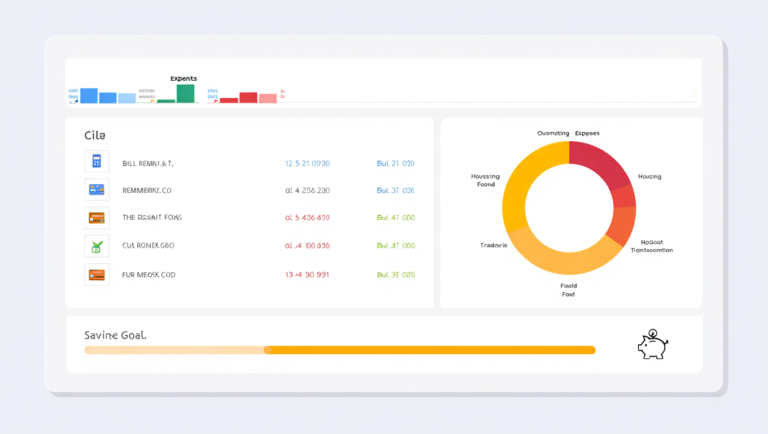Select the tall green bar under Expents
768x434 pixels.
pyautogui.click(x=186, y=94)
